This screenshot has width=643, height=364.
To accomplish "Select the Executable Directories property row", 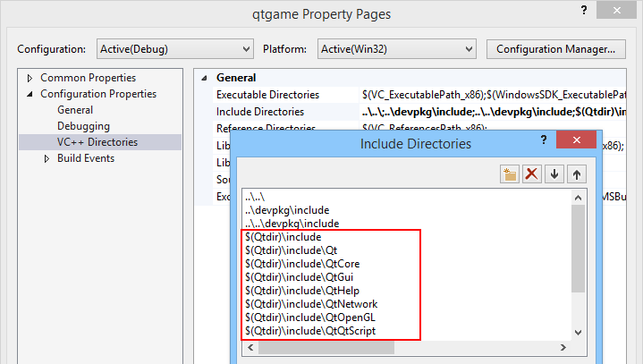I will (267, 94).
